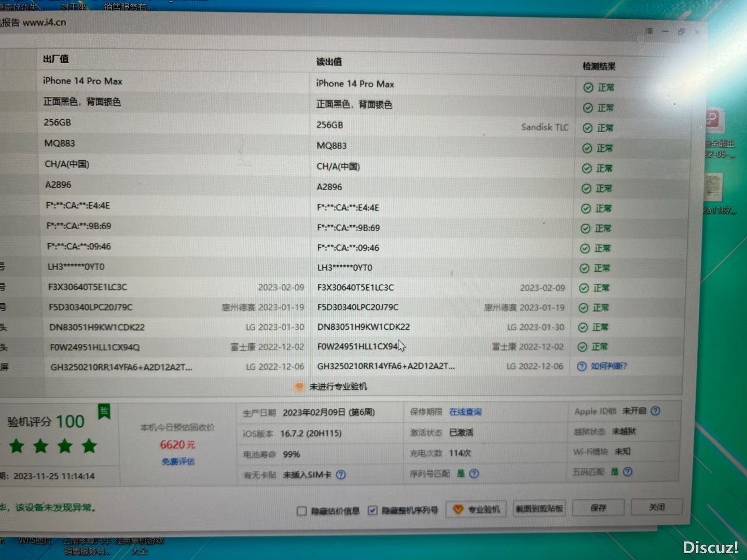Screen dimensions: 747x560
Task: Click the 正常 check icon for F*:**:CA:**:9B:69 row
Action: point(585,229)
